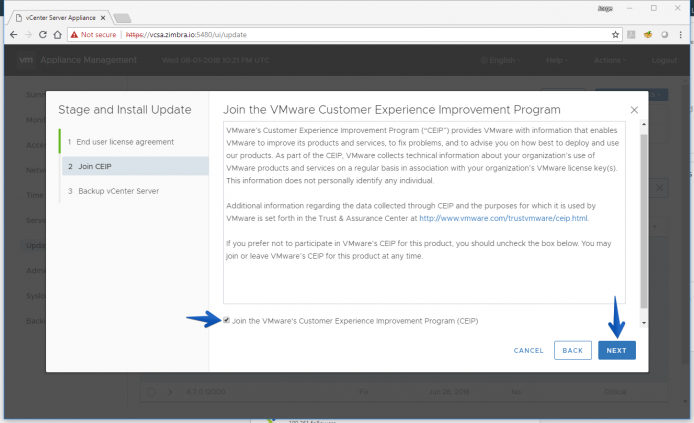Close the Stage and Install Update dialog
The width and height of the screenshot is (694, 423).
tap(634, 110)
